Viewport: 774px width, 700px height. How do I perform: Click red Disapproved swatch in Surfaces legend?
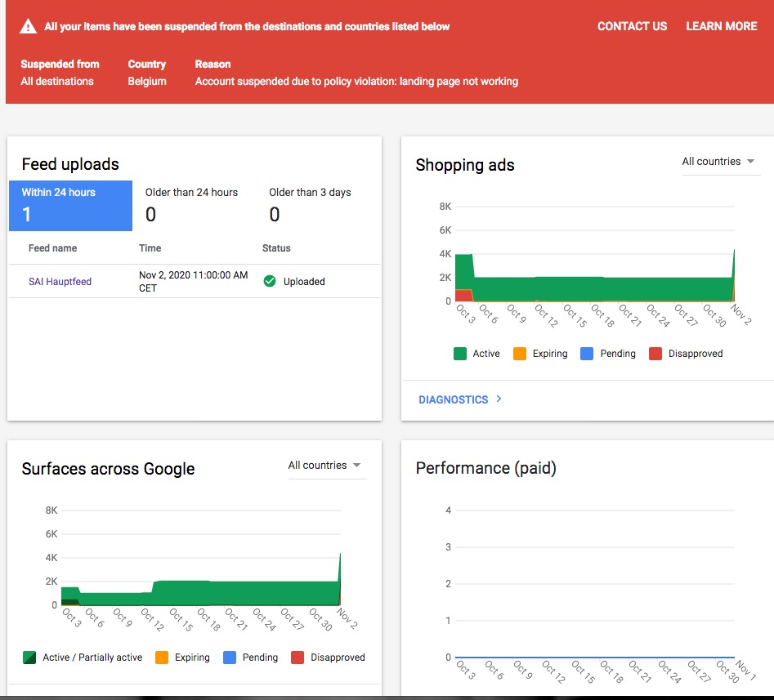tap(298, 658)
